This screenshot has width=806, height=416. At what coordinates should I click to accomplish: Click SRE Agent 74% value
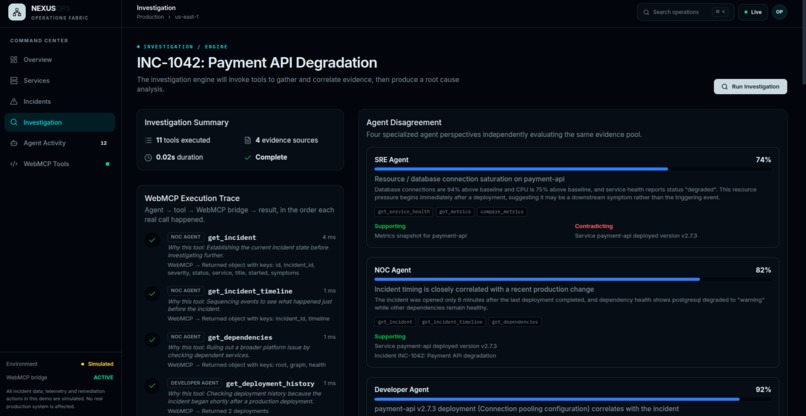[x=763, y=160]
